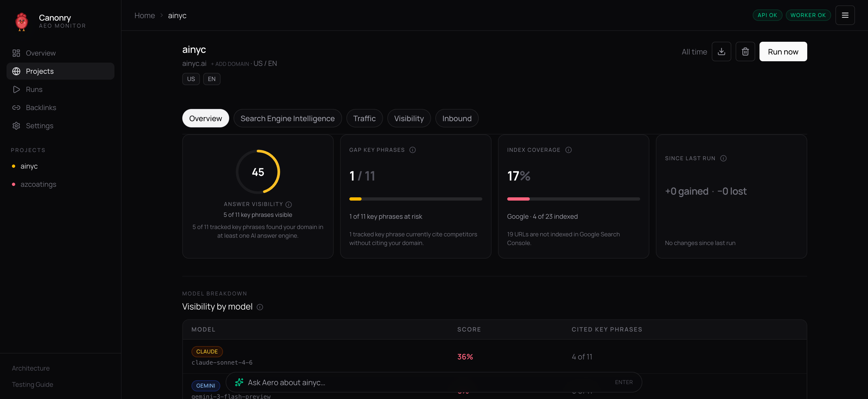Switch to the Traffic tab
Viewport: 868px width, 399px height.
[x=364, y=118]
